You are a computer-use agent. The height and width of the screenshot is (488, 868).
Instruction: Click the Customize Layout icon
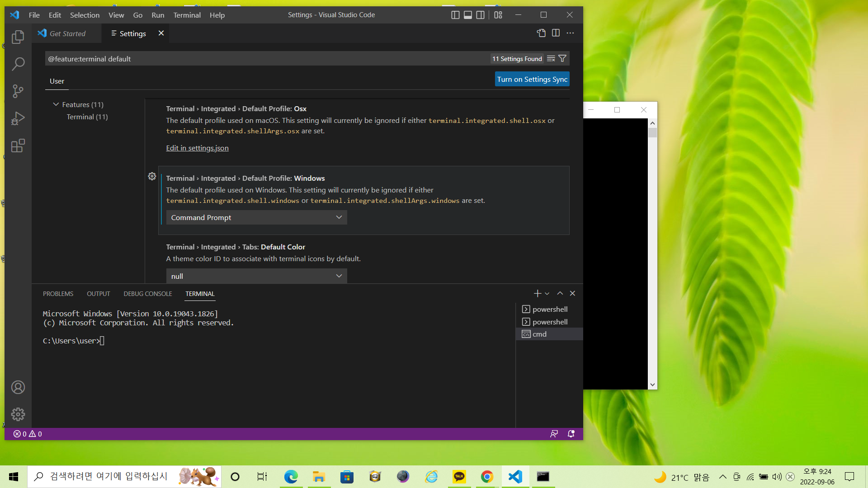click(498, 15)
